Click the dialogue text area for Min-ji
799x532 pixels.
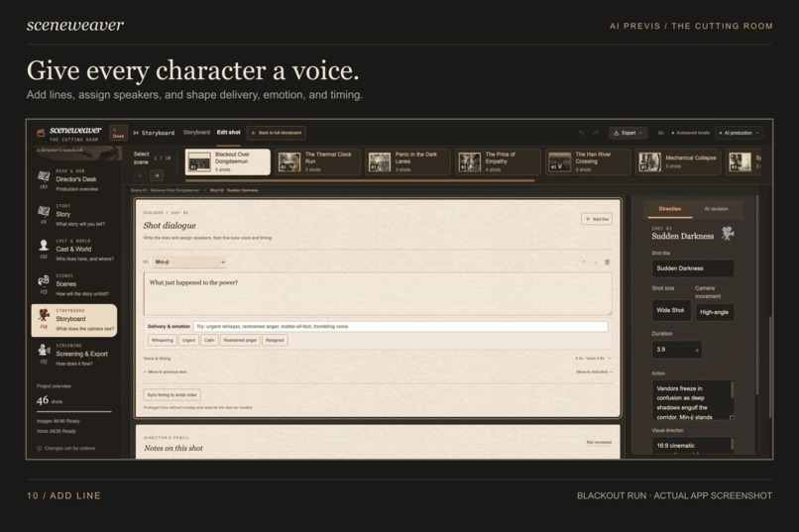[x=378, y=294]
